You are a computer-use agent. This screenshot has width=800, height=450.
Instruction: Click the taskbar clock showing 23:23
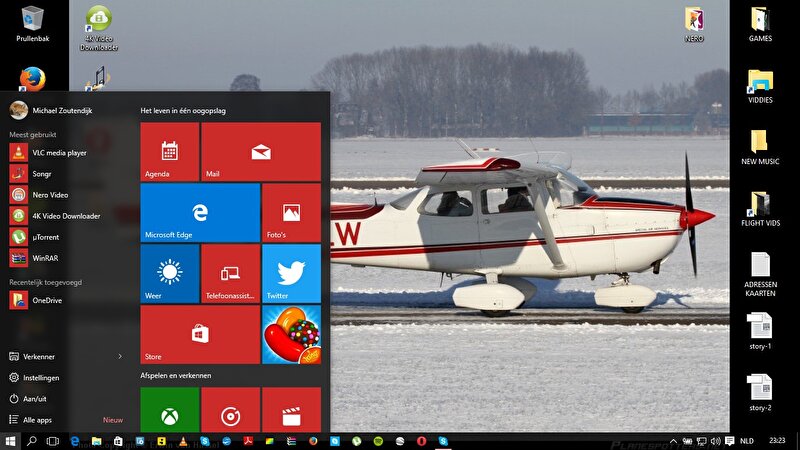(x=778, y=440)
